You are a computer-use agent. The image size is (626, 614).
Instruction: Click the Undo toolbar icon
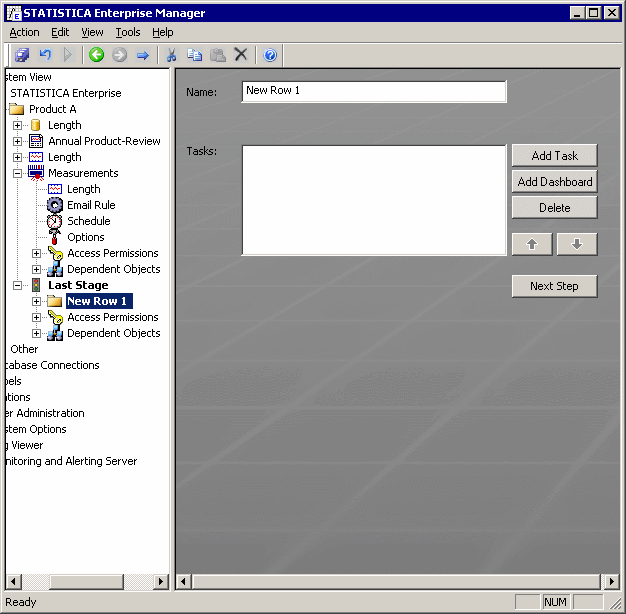pos(45,55)
